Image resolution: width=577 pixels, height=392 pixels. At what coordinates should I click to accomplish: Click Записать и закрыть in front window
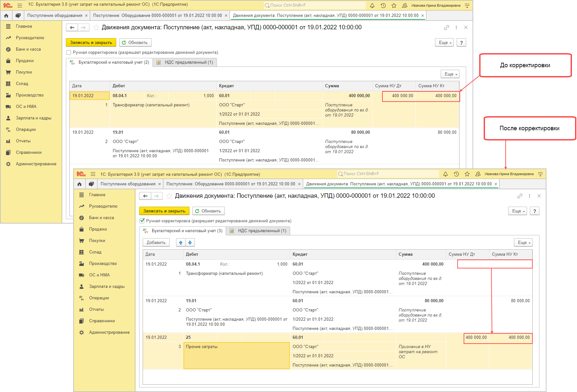click(164, 211)
